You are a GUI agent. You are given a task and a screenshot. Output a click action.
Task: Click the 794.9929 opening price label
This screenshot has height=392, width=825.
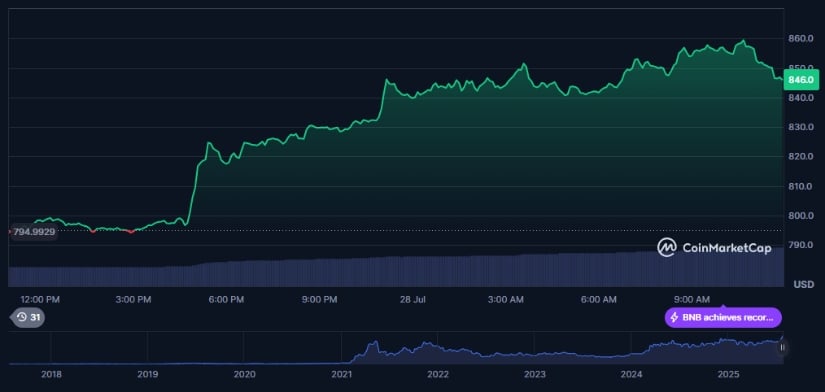(33, 232)
